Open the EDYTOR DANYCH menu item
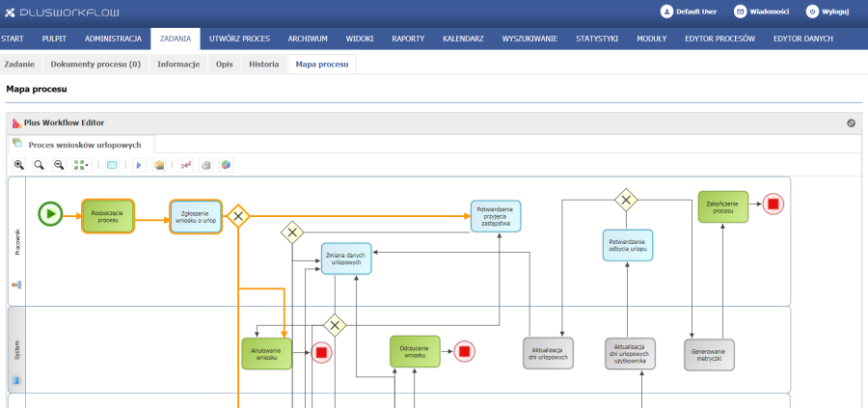This screenshot has height=408, width=868. pos(803,39)
